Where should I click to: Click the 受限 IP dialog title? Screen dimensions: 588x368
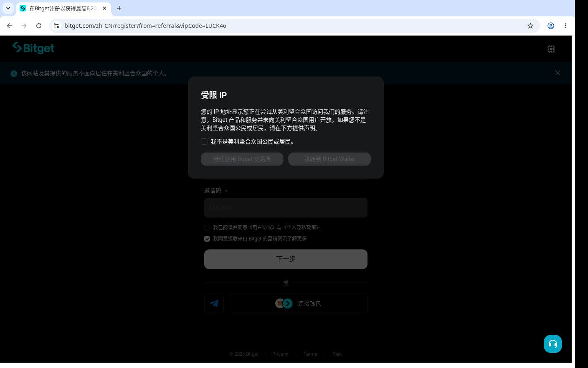(214, 95)
